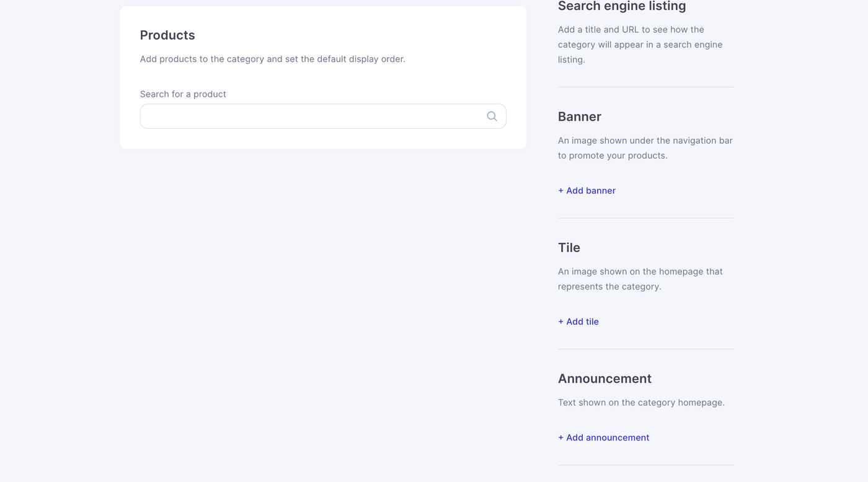Click the tile description about the homepage
The height and width of the screenshot is (482, 868).
[640, 279]
